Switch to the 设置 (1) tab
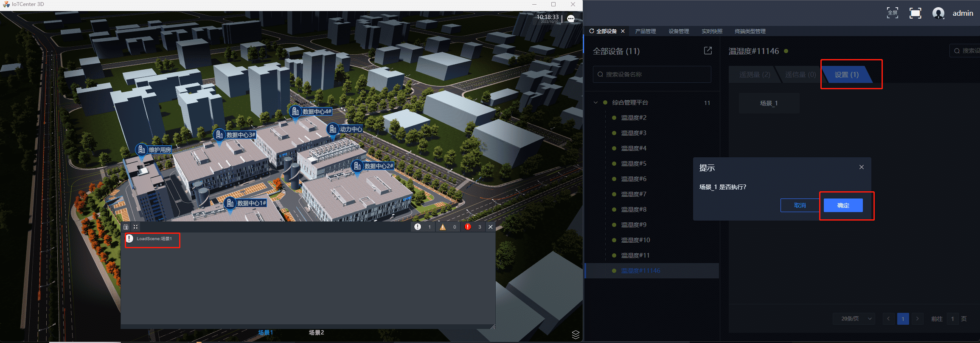This screenshot has height=343, width=980. click(x=847, y=75)
